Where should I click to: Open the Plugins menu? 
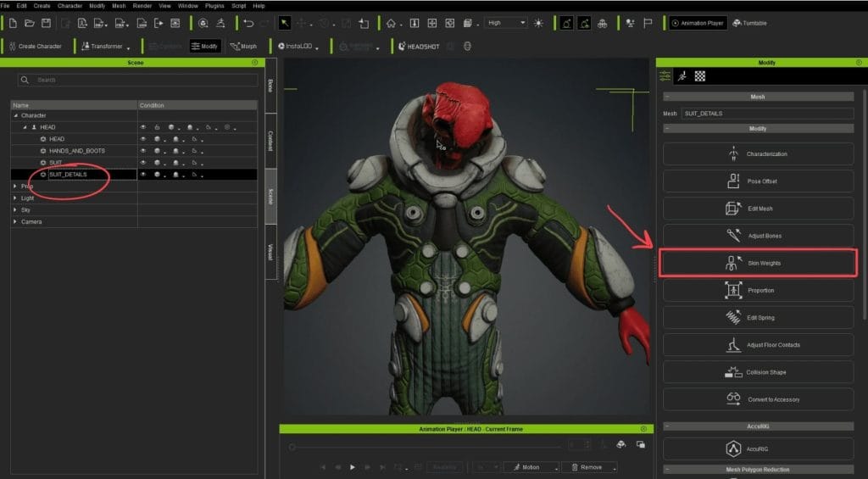pos(213,6)
